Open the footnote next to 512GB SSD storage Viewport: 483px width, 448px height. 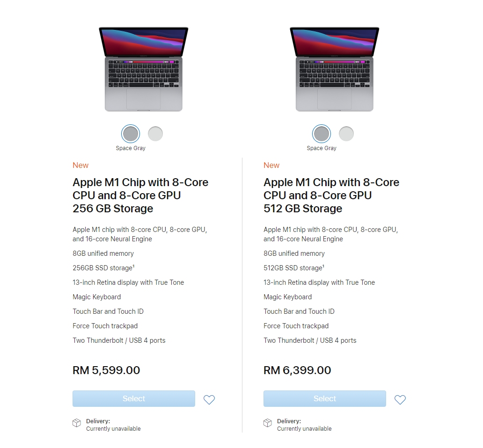click(323, 266)
